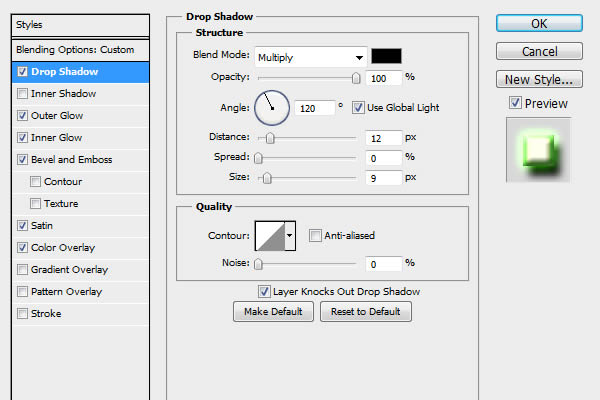Click the New Style... button

pos(540,79)
